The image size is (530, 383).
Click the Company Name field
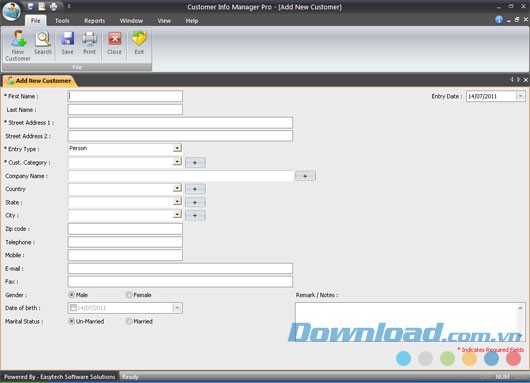(180, 176)
